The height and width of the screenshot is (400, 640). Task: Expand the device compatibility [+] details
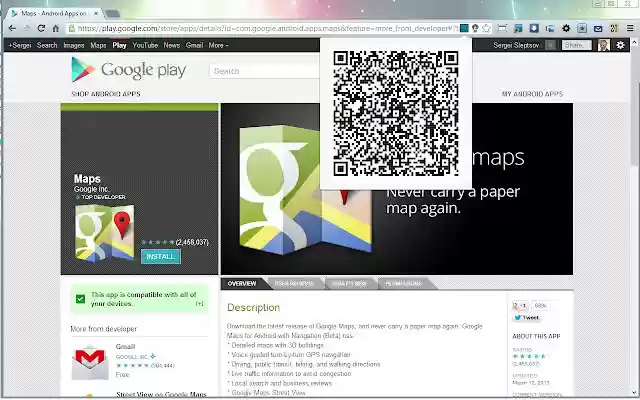tap(199, 304)
